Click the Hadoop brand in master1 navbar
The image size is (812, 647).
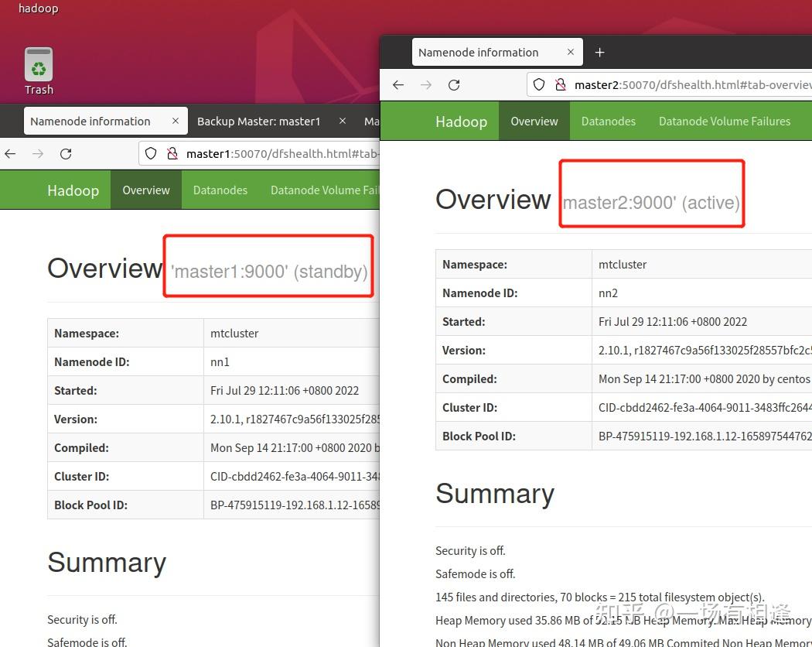(73, 190)
